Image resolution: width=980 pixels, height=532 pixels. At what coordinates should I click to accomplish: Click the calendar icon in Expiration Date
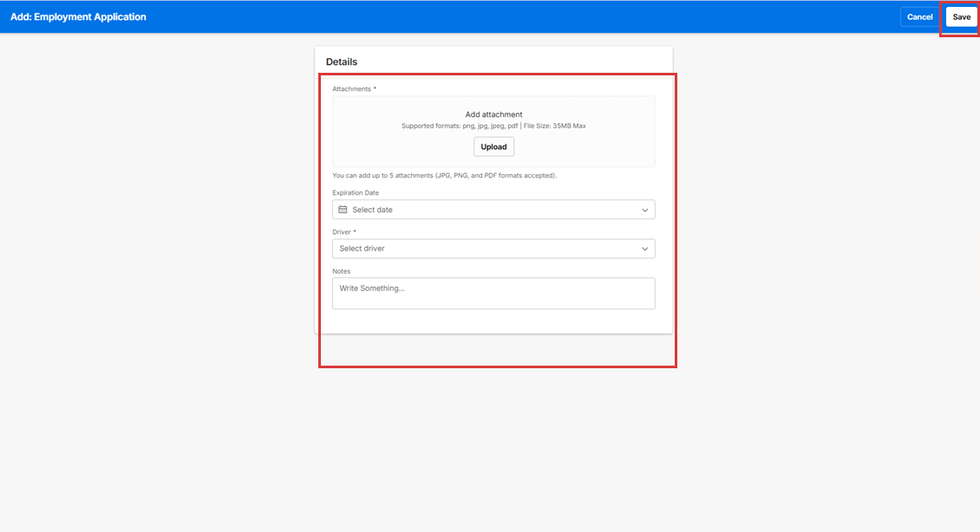tap(343, 210)
